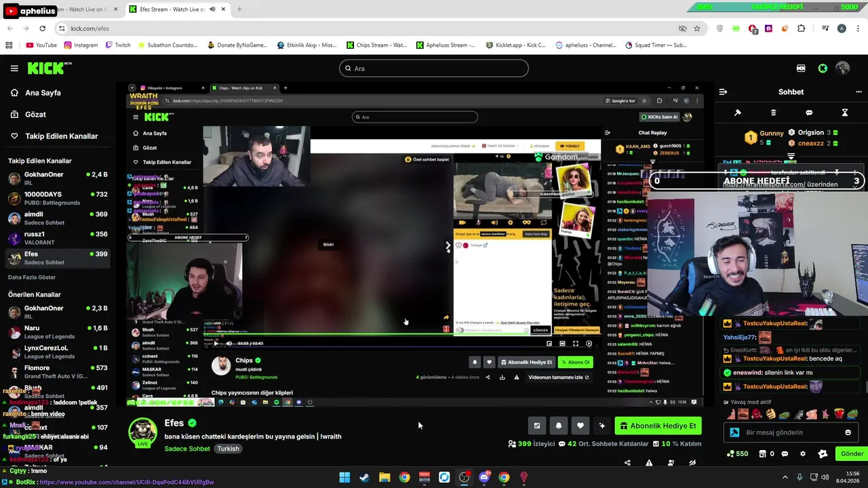Toggle slow mode hourglass icon
Image resolution: width=868 pixels, height=488 pixels.
click(845, 113)
